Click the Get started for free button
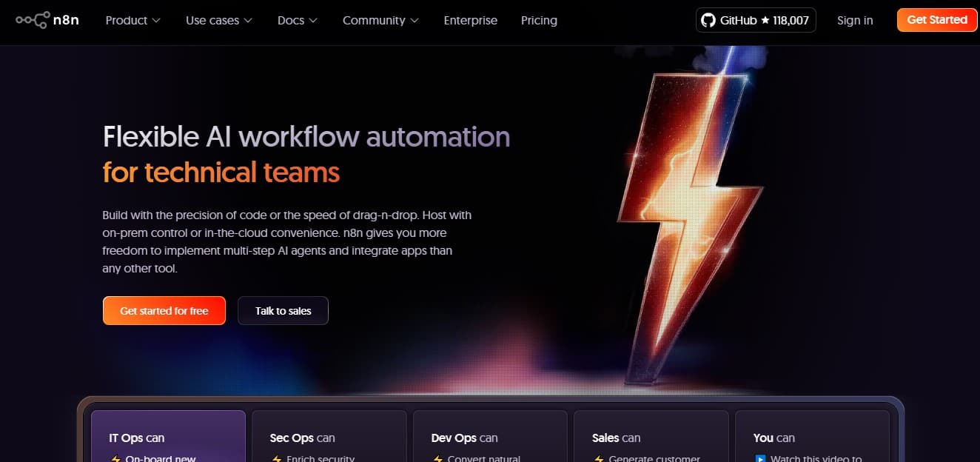This screenshot has height=462, width=980. tap(164, 310)
